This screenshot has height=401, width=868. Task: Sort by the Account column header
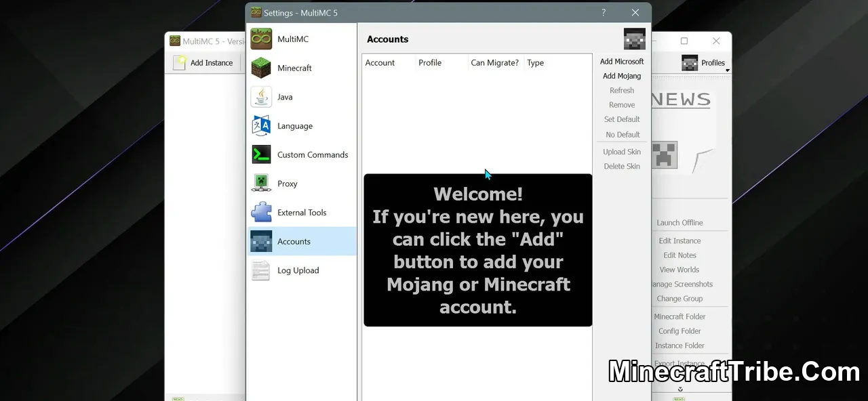pos(389,63)
